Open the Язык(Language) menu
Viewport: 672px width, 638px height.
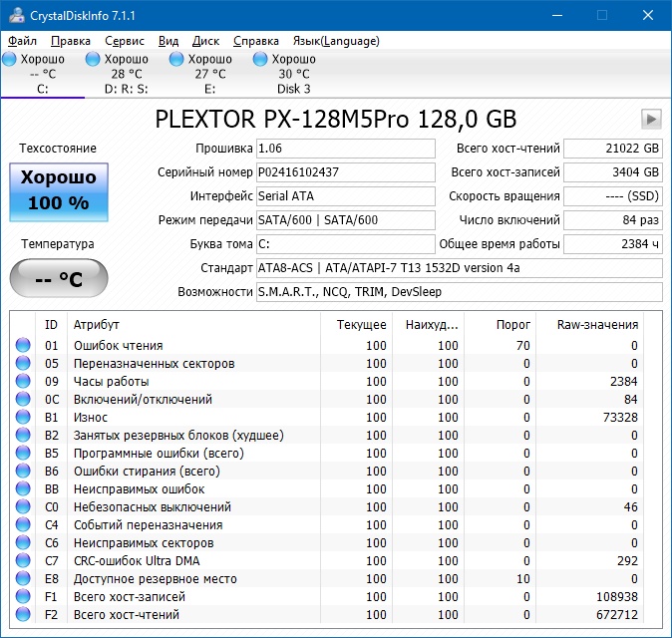[x=335, y=41]
